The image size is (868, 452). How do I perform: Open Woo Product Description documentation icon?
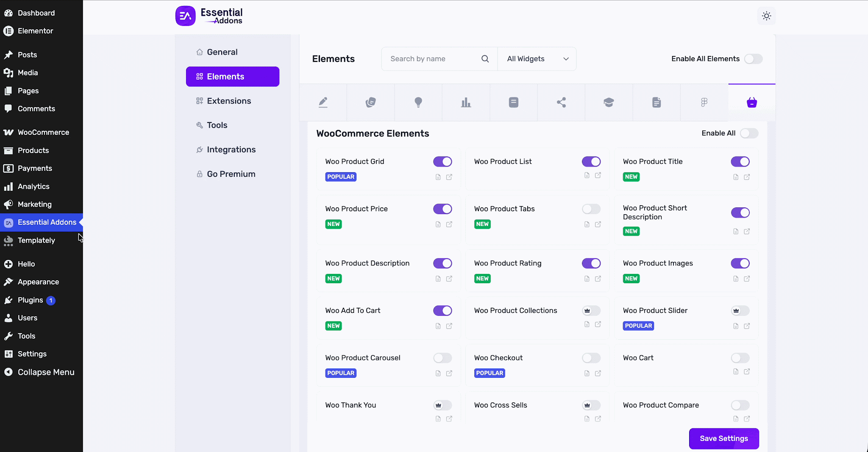point(438,279)
